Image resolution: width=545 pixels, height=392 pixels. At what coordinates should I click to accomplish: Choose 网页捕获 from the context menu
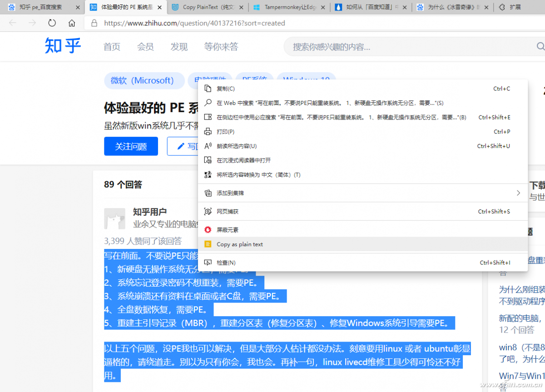[363, 212]
